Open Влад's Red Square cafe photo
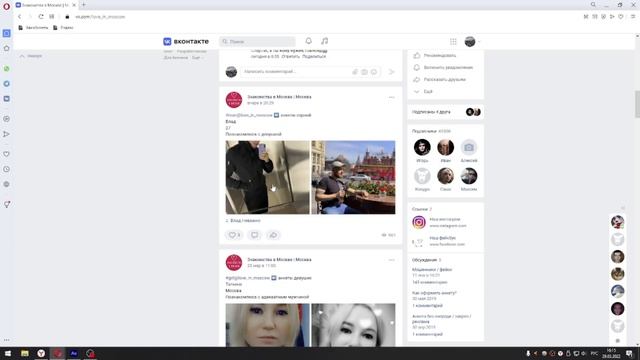 click(x=353, y=177)
